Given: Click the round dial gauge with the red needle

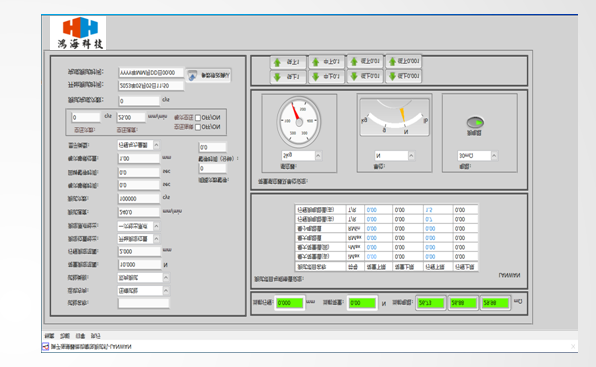Looking at the screenshot, I should [299, 122].
